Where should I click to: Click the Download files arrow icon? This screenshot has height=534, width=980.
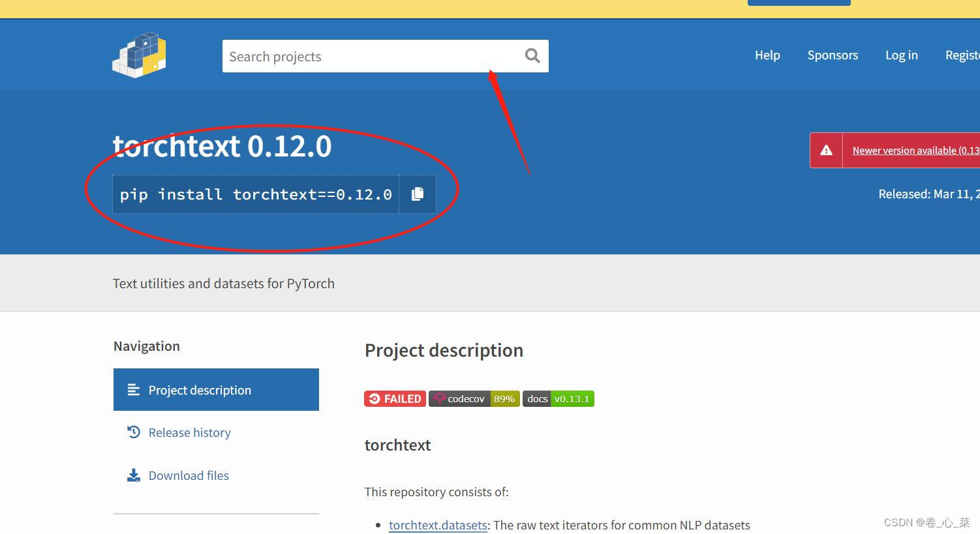pyautogui.click(x=134, y=475)
